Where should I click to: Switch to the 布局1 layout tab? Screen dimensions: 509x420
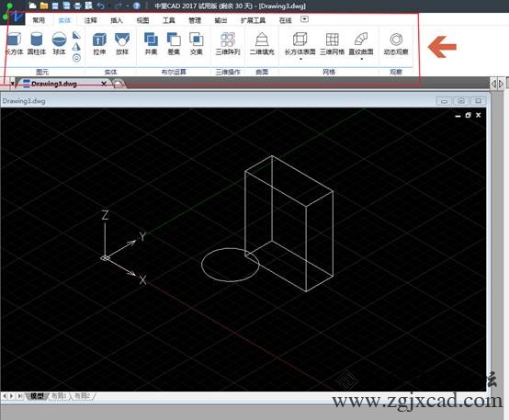tap(59, 396)
